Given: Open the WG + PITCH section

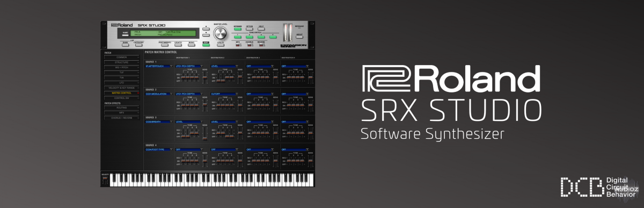Looking at the screenshot, I should point(122,68).
